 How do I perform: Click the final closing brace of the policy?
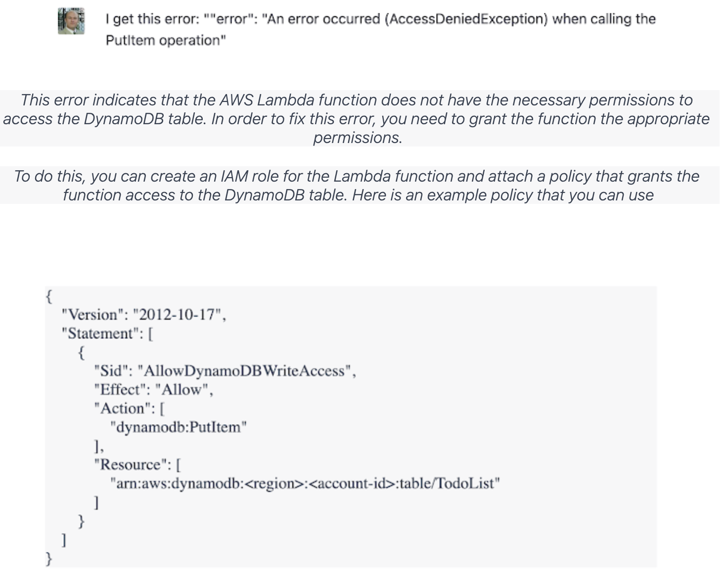click(x=48, y=559)
